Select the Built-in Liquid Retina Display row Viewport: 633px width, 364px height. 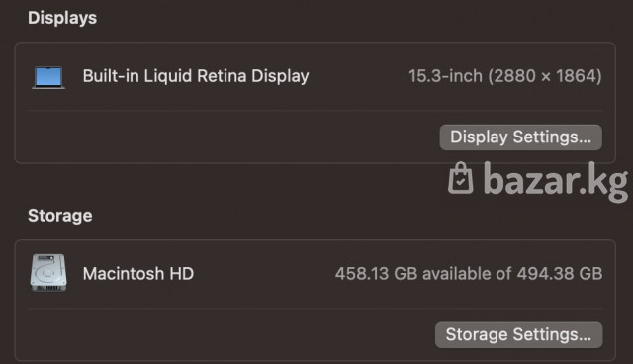click(316, 76)
